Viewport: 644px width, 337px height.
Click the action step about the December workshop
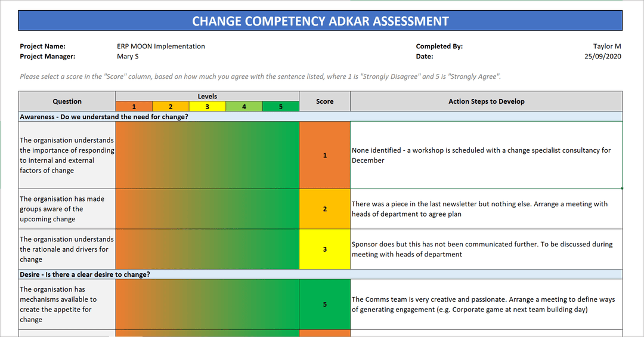481,155
